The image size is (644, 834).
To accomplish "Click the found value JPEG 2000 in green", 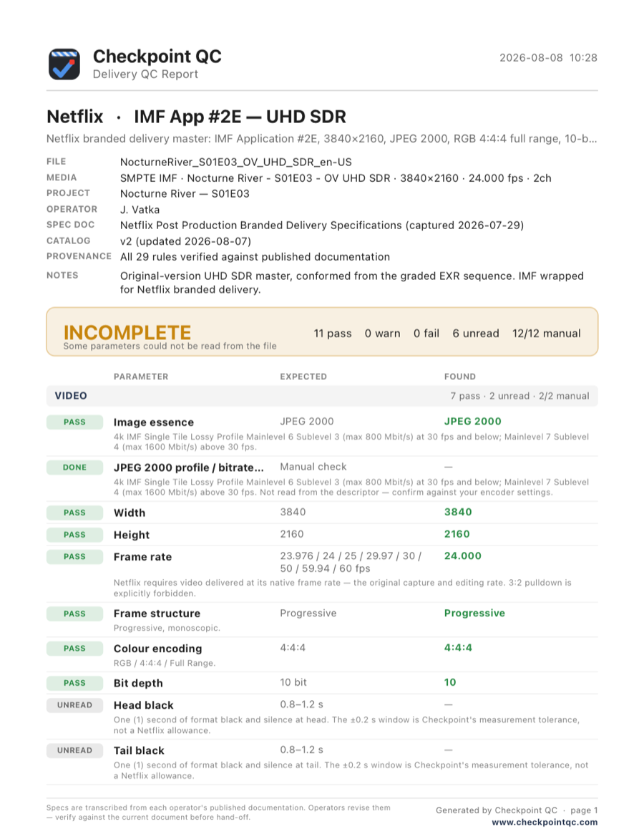I will [473, 421].
